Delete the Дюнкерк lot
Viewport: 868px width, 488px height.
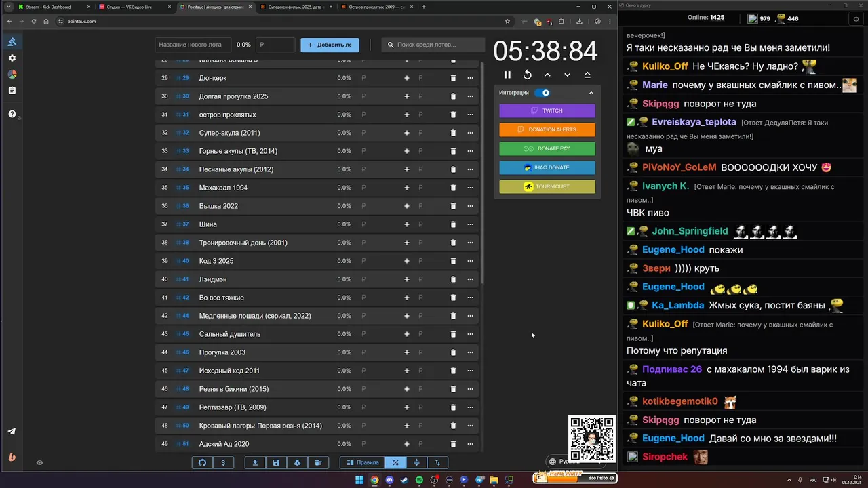click(x=453, y=78)
